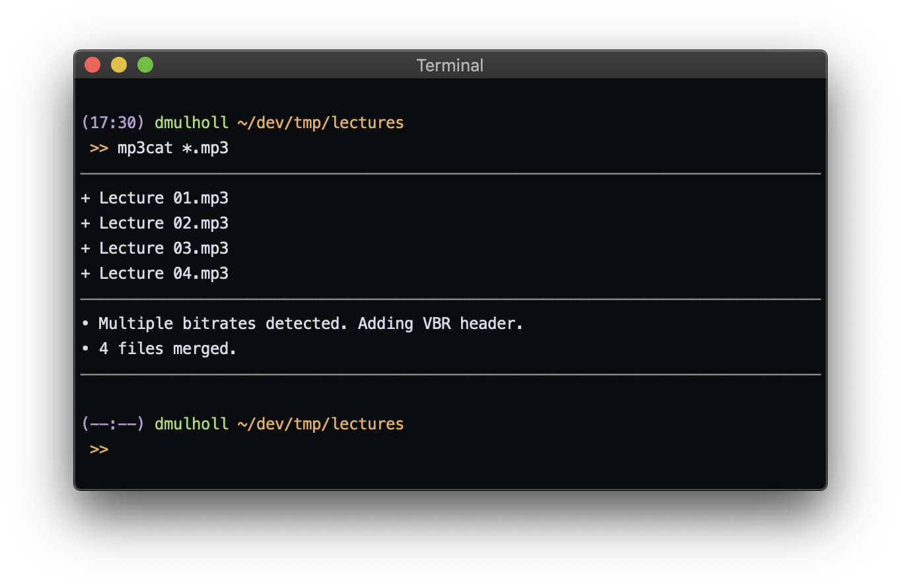The width and height of the screenshot is (901, 588).
Task: Click the (17:30) timestamp in the prompt
Action: click(x=112, y=123)
